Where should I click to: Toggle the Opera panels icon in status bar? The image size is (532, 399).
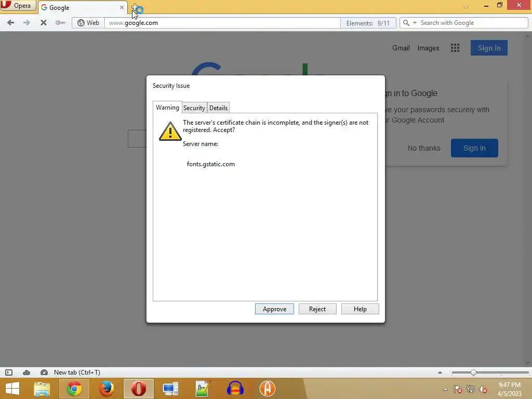click(x=9, y=372)
